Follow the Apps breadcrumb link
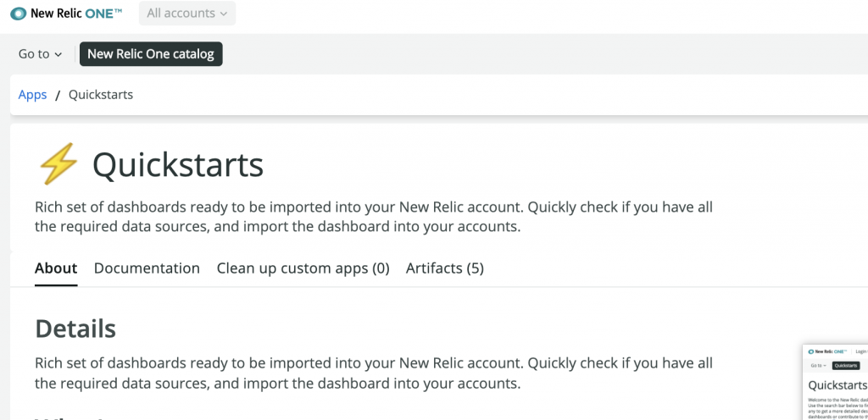Screen dimensions: 868x420 pyautogui.click(x=33, y=95)
